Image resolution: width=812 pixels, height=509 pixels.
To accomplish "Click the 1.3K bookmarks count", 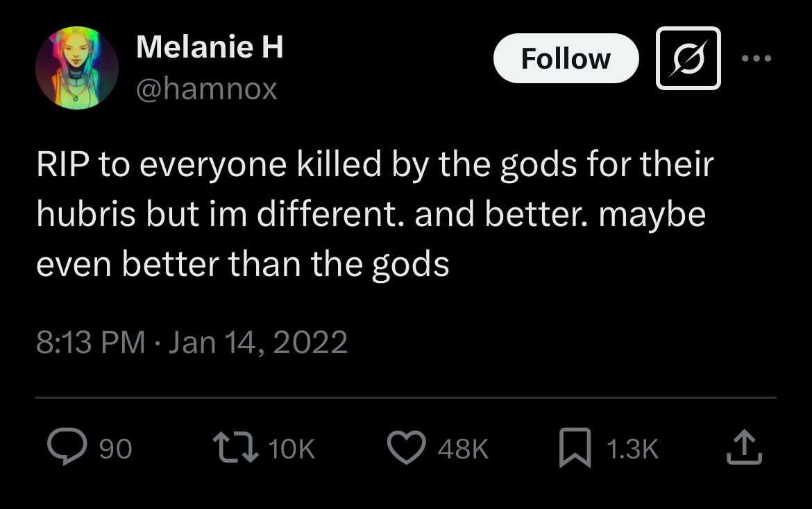I will click(x=632, y=449).
